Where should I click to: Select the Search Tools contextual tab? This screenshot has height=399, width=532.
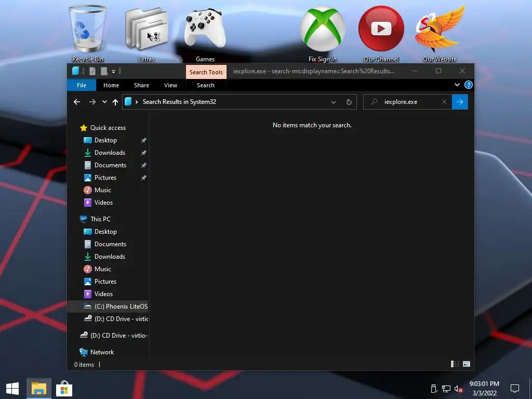[x=206, y=72]
